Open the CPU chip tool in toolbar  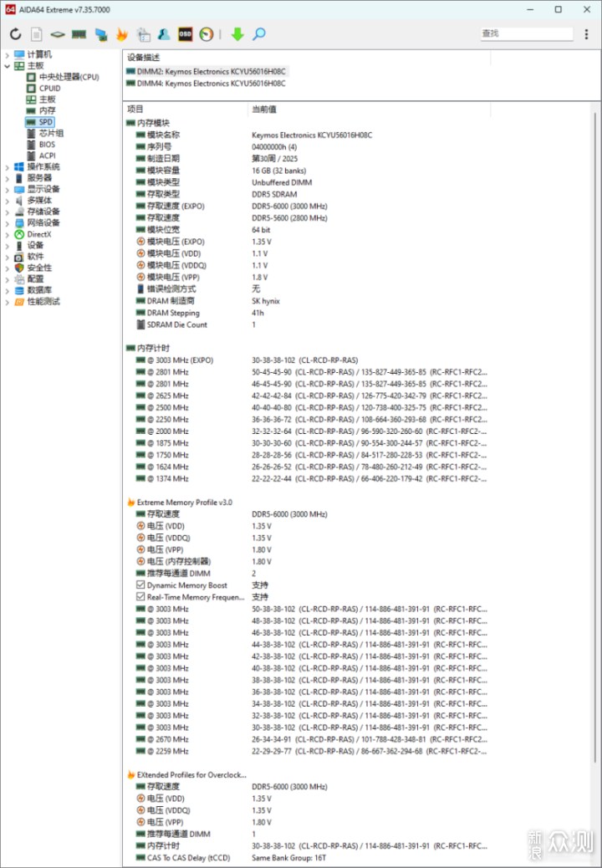[x=58, y=34]
